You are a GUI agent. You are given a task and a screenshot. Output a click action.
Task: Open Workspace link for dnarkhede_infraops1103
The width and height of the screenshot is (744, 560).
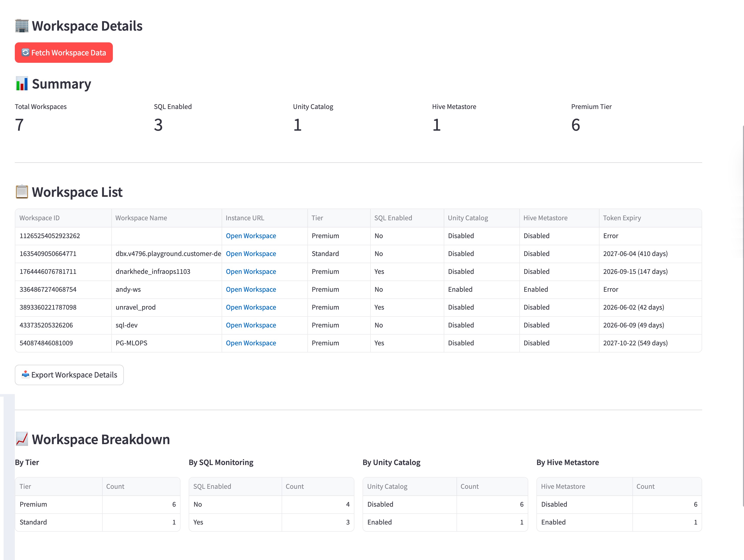click(x=250, y=271)
